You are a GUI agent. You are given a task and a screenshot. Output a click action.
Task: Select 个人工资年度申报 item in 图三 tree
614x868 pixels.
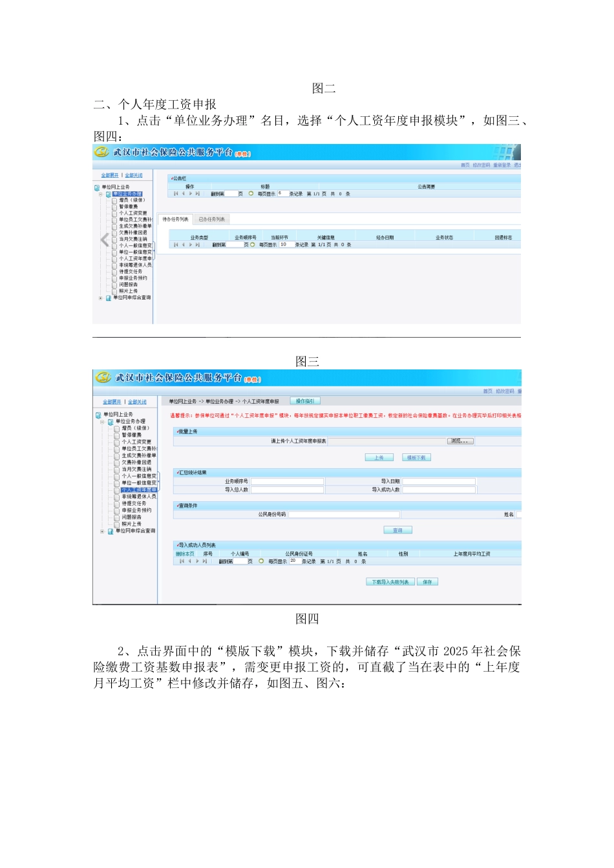pos(135,259)
